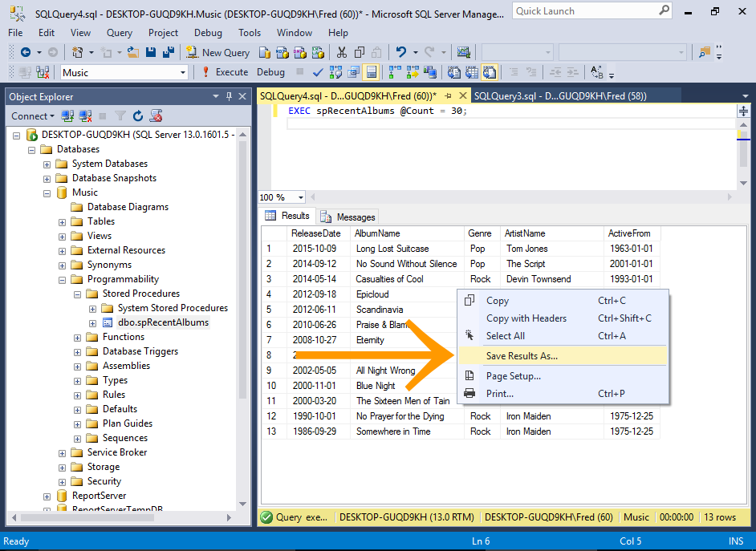Expand the Tables folder node

[63, 221]
